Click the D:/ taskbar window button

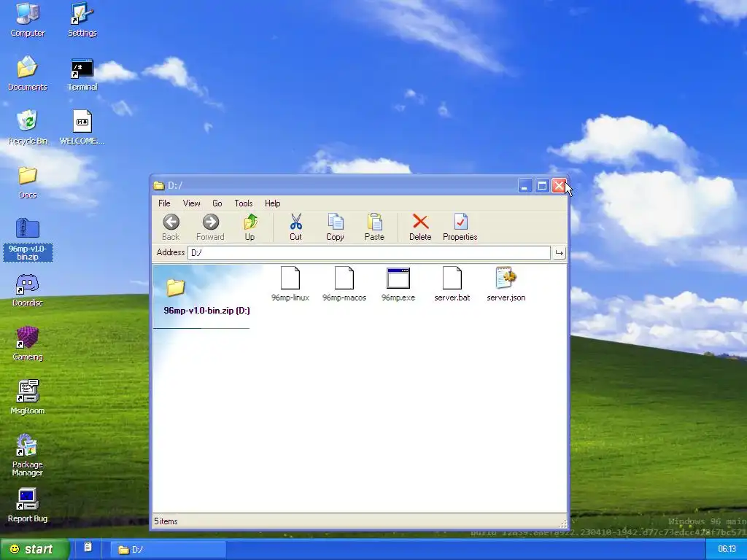pos(169,550)
